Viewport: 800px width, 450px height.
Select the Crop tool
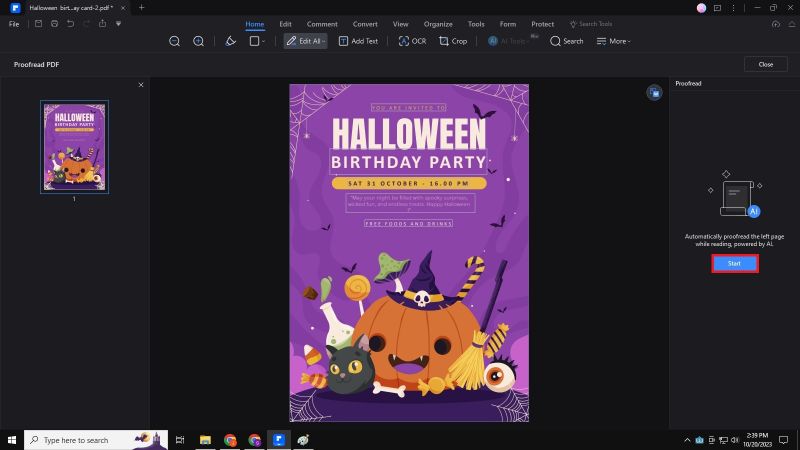coord(453,41)
